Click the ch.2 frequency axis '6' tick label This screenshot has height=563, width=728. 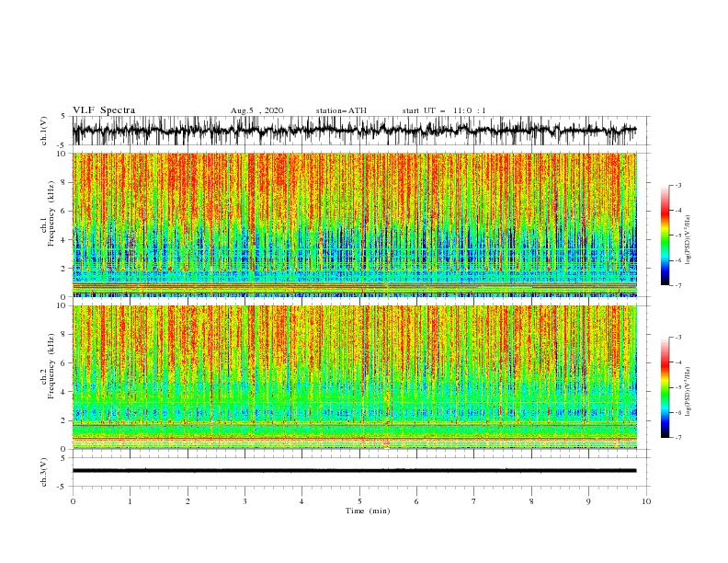[x=65, y=363]
